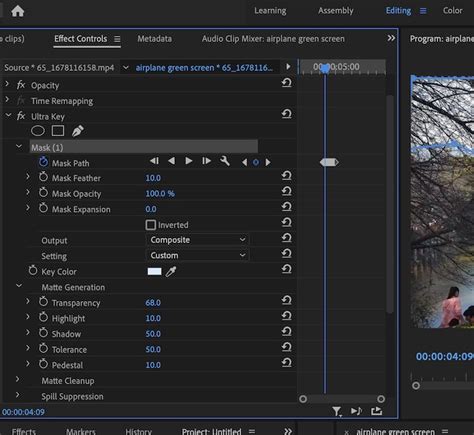Click the Mask Feather value 10.0
The width and height of the screenshot is (474, 435).
point(153,178)
